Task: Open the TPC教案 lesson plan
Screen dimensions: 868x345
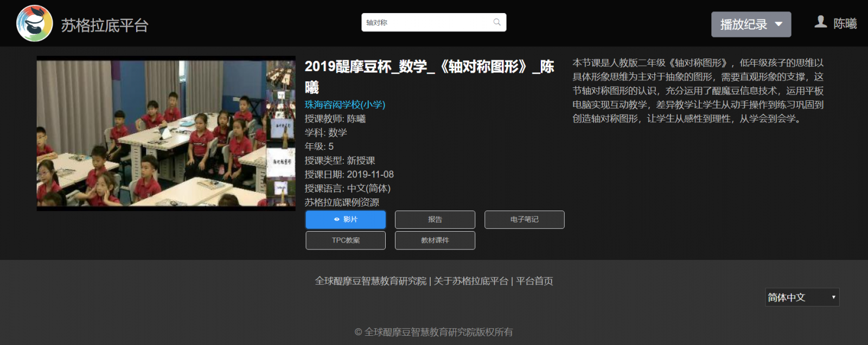Action: [346, 240]
